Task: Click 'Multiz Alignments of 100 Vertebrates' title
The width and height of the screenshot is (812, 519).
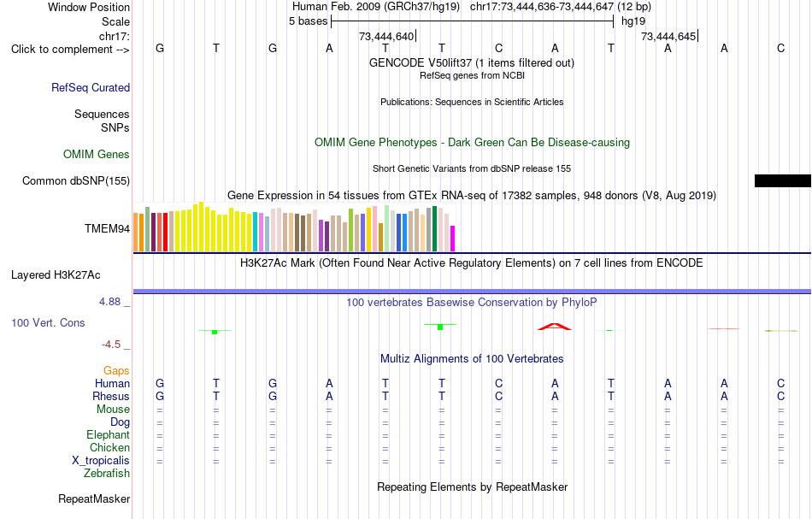Action: pyautogui.click(x=472, y=359)
